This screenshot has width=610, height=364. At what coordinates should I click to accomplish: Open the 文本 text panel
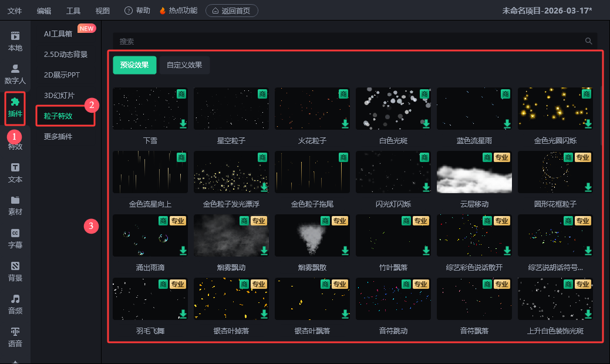(x=15, y=173)
